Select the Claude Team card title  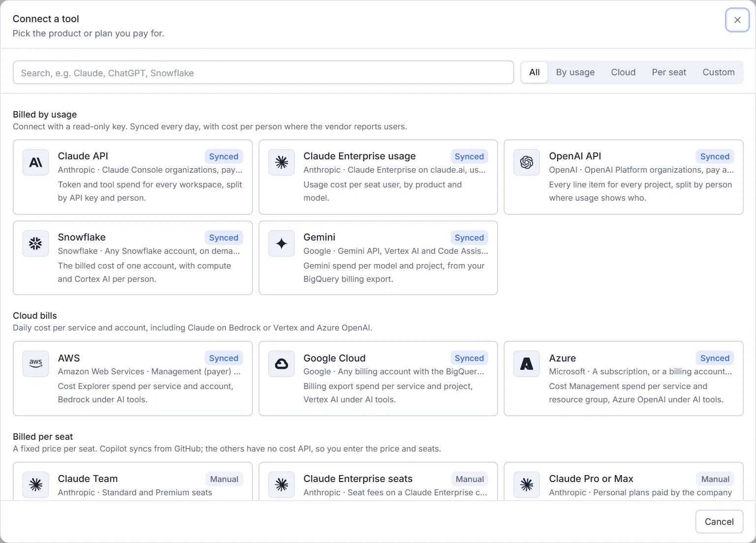point(88,479)
